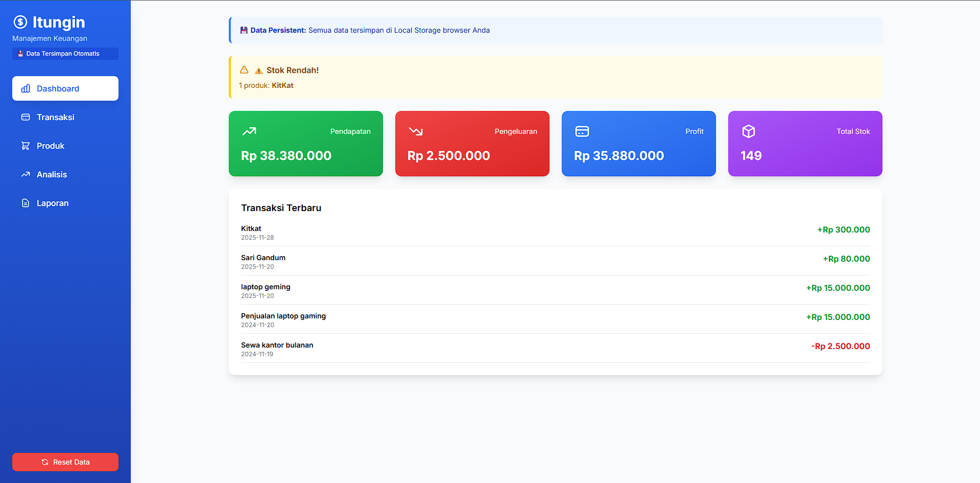The height and width of the screenshot is (483, 980).
Task: Click the floppy disk icon in Data Persistent banner
Action: pos(244,30)
